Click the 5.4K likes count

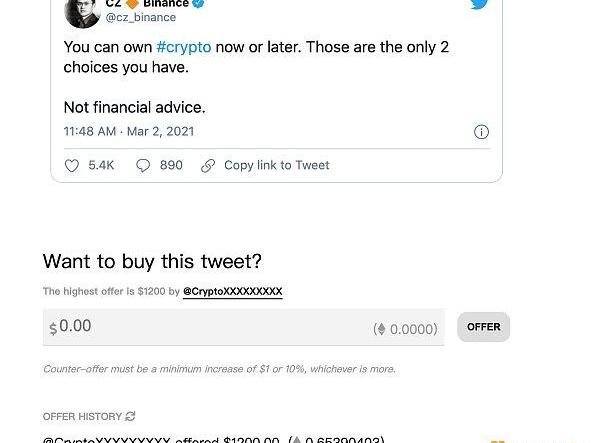[x=101, y=165]
